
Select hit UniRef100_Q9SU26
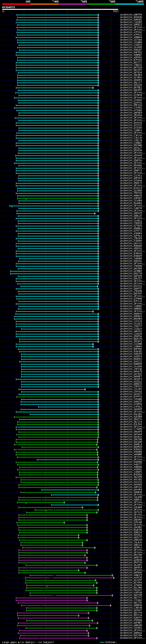pos(131,85)
